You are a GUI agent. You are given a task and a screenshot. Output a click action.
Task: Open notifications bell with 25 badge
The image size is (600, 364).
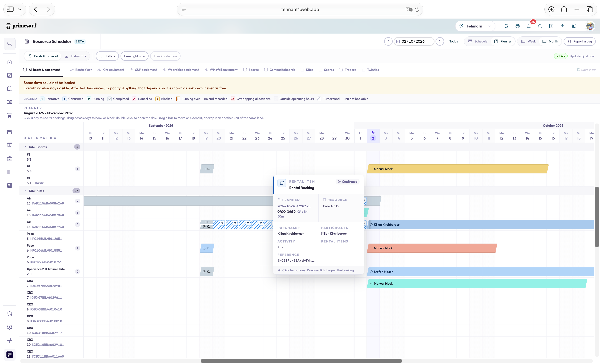pos(529,26)
